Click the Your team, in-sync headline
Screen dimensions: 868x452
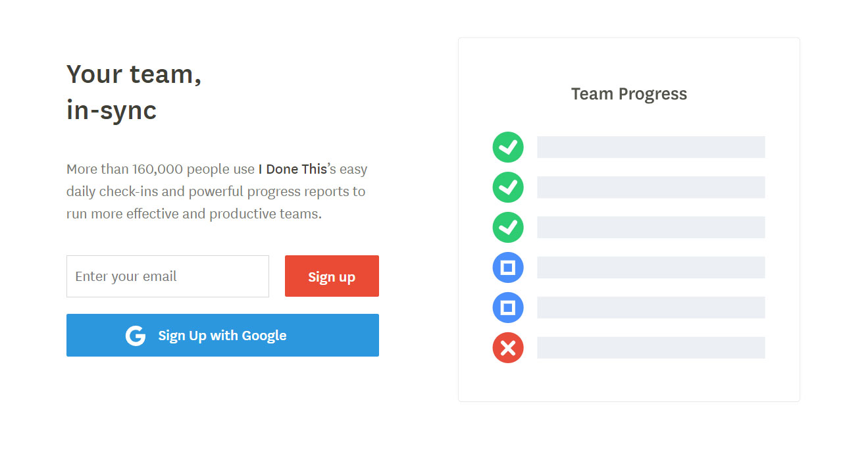134,92
